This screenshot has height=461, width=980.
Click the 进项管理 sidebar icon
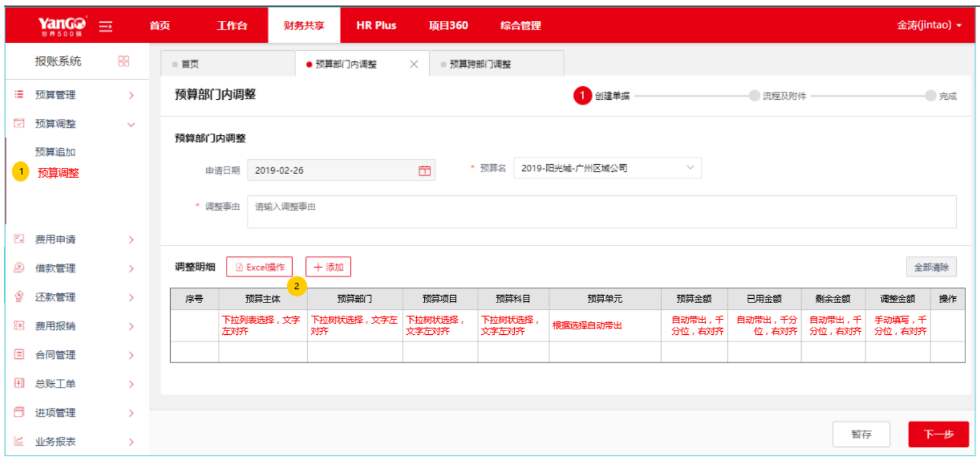[19, 412]
